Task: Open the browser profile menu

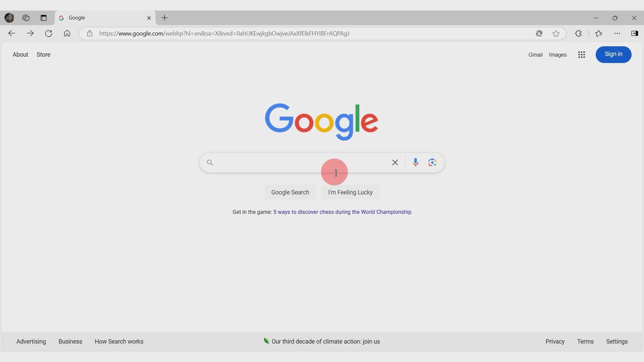Action: pos(9,18)
